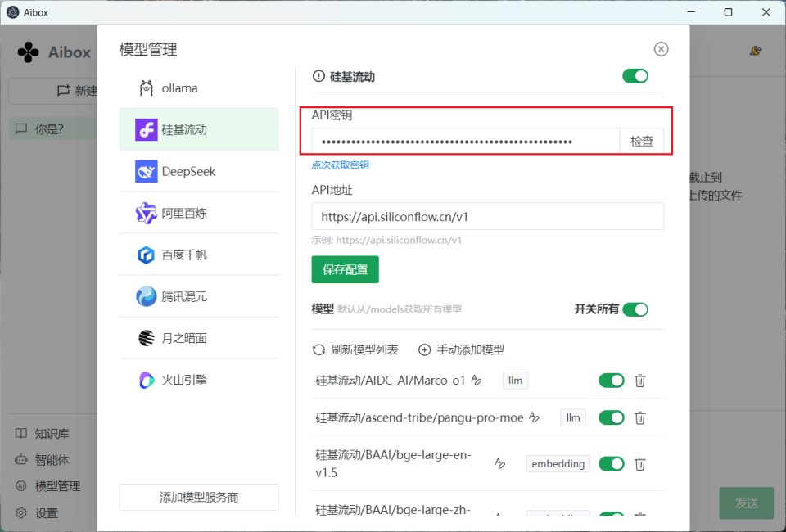The image size is (786, 532).
Task: Toggle the 开关所有 models switch
Action: click(x=635, y=309)
